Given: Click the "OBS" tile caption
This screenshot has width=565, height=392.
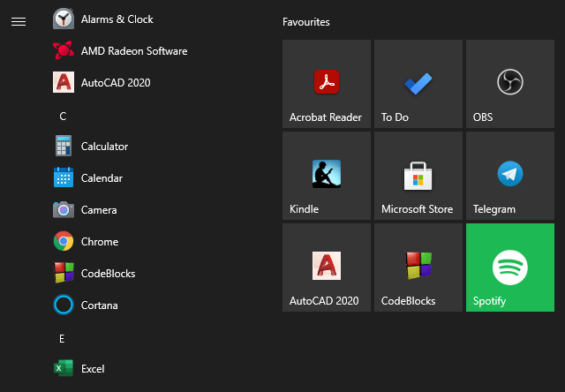Looking at the screenshot, I should [x=483, y=117].
